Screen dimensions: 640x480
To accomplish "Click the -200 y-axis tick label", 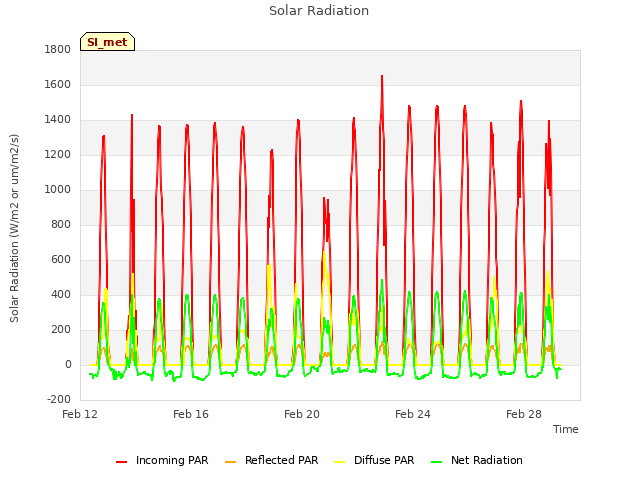I will click(x=59, y=400).
